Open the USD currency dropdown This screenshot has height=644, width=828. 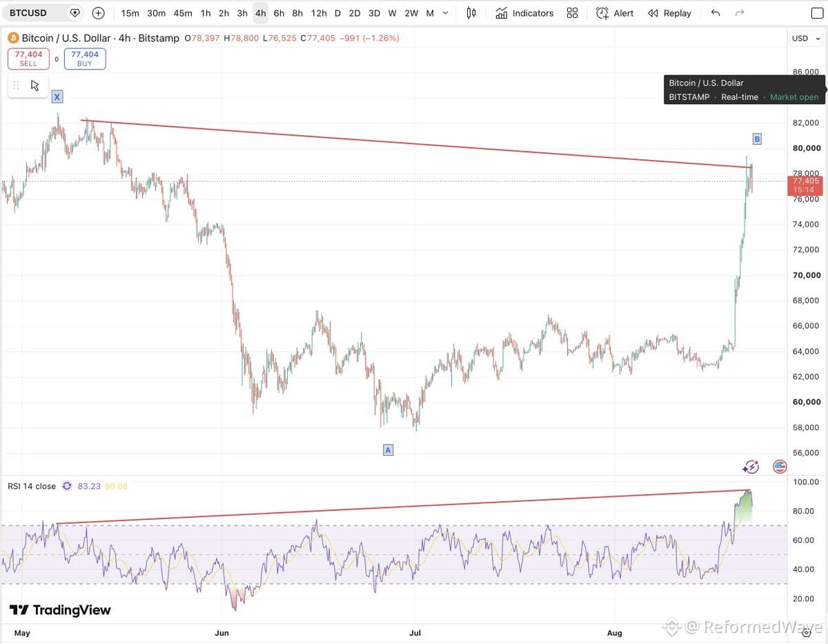(x=805, y=38)
